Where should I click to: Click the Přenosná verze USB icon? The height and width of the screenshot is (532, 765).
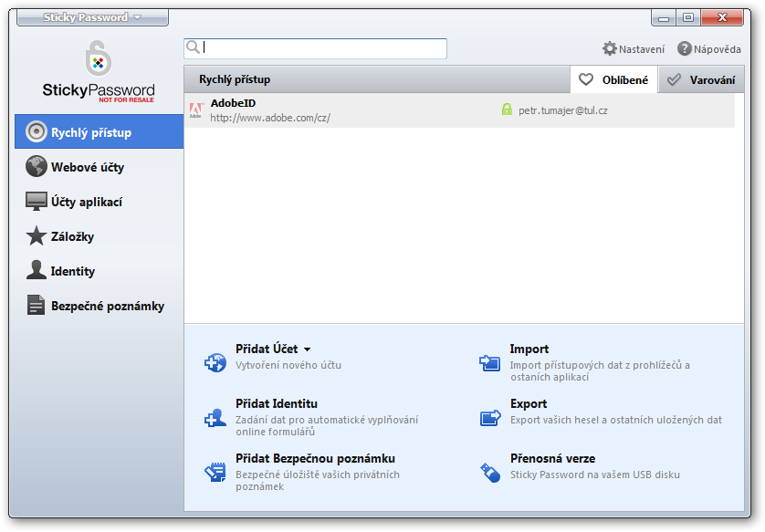490,473
